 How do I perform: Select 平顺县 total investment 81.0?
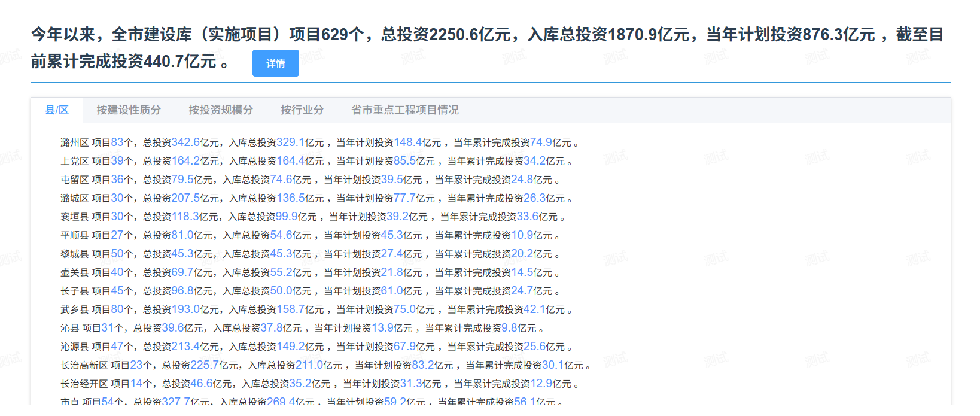tap(182, 235)
